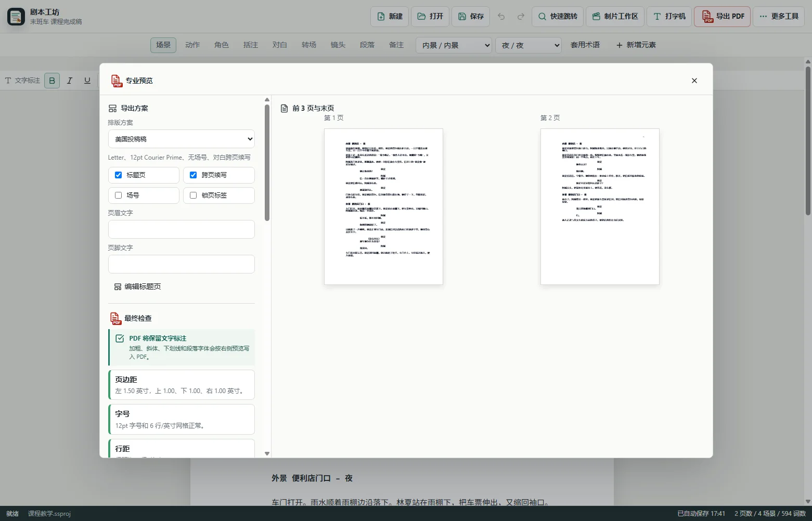Open 更多工具 more tools menu
The width and height of the screenshot is (812, 521).
click(779, 17)
